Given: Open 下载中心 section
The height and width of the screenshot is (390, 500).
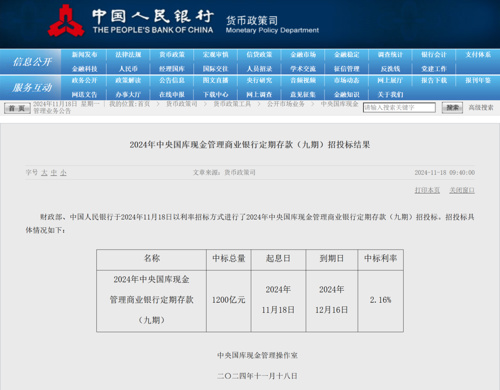Looking at the screenshot, I should (215, 94).
